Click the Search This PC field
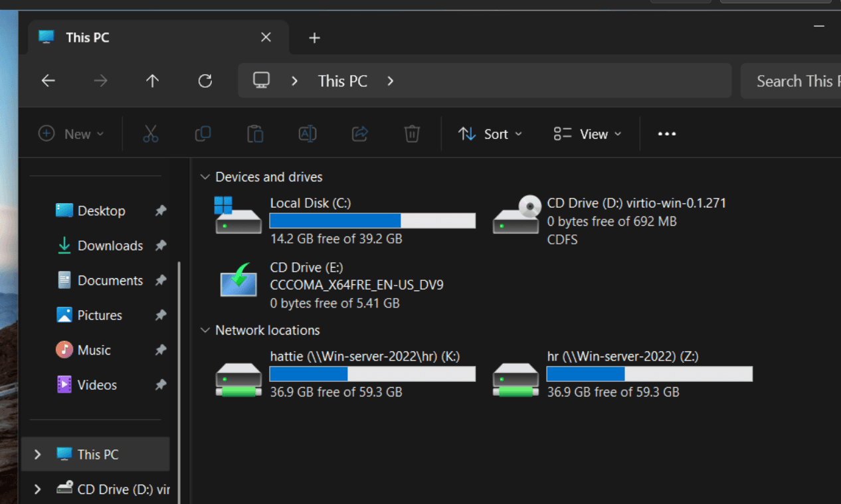Image resolution: width=841 pixels, height=504 pixels. (x=791, y=81)
